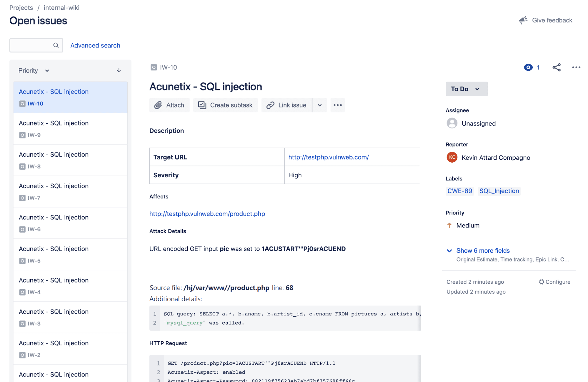Click the search magnifier icon

point(56,45)
